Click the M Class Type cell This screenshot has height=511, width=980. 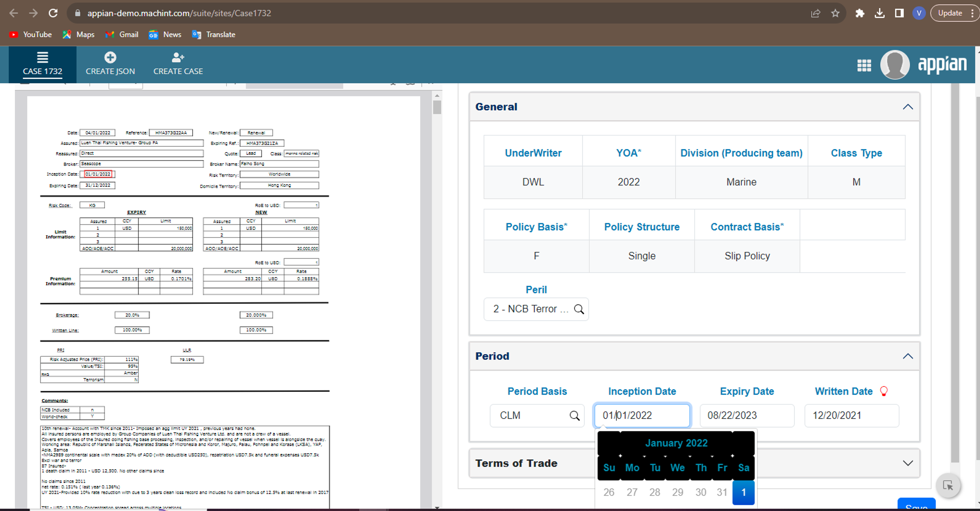[856, 182]
